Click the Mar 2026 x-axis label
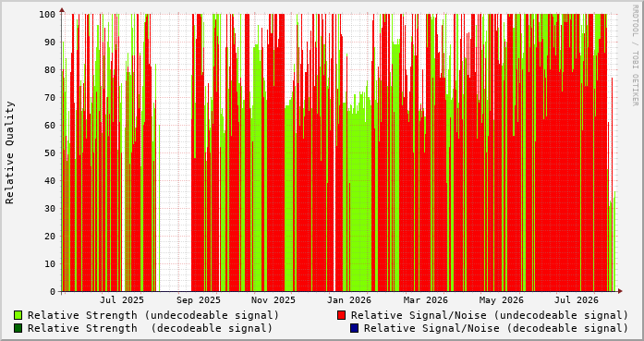 point(426,300)
